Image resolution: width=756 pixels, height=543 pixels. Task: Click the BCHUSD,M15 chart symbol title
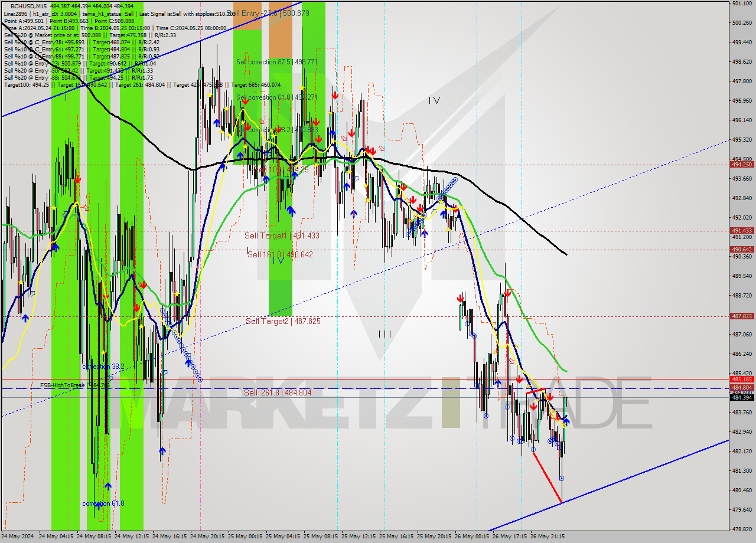tap(29, 6)
